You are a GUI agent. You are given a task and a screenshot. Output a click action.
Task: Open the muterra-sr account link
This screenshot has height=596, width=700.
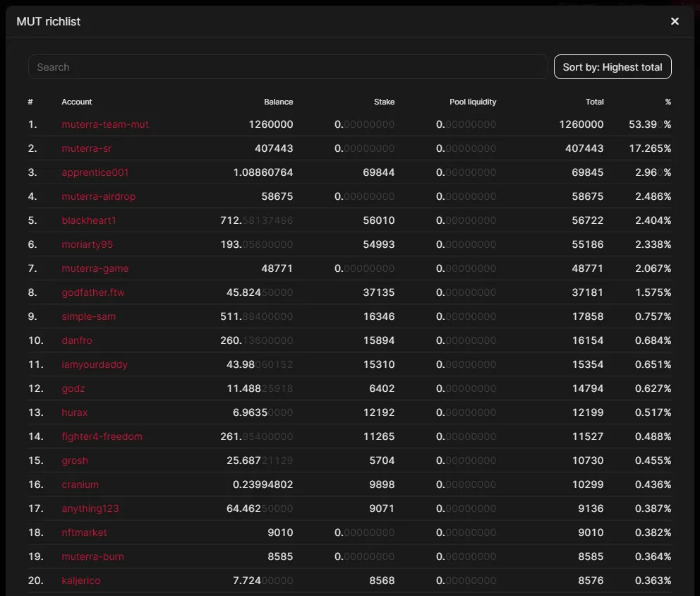point(87,148)
